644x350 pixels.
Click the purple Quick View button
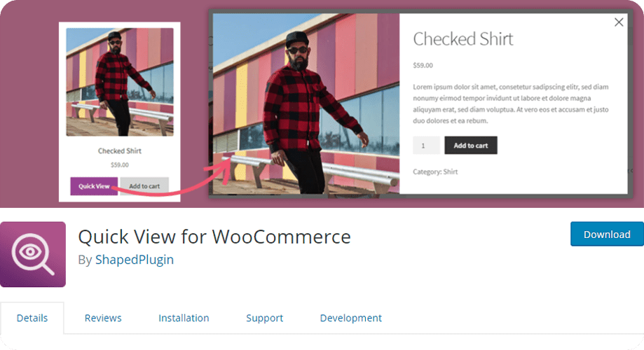pyautogui.click(x=94, y=186)
